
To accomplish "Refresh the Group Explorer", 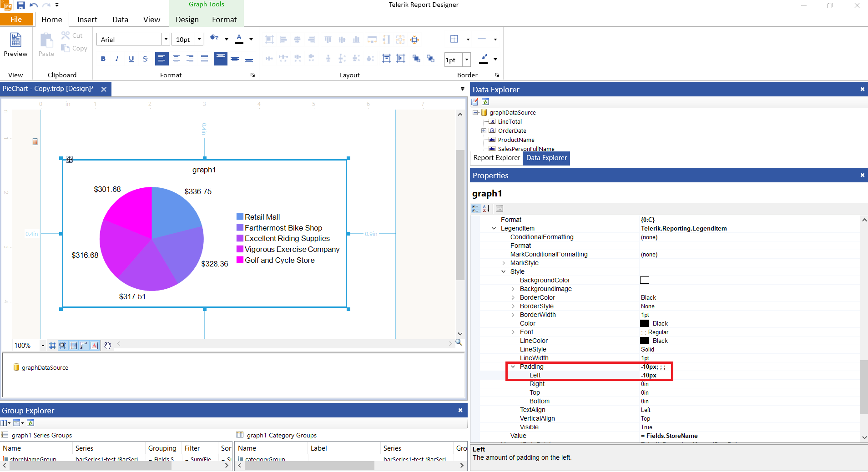I will (x=30, y=423).
